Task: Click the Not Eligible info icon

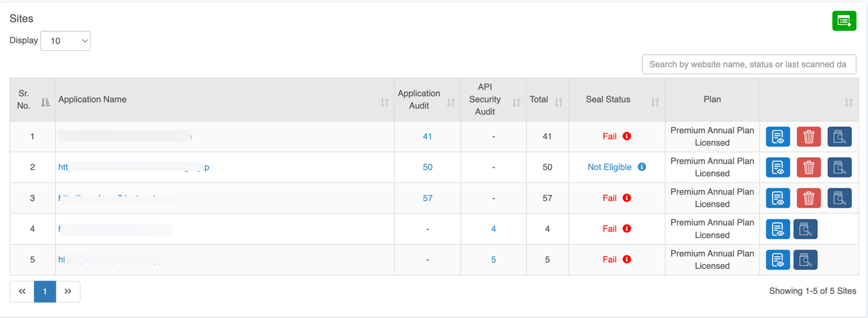Action: click(x=642, y=167)
